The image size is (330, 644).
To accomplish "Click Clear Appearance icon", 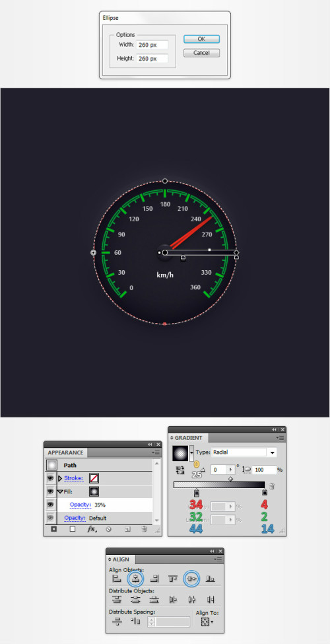I will 109,530.
